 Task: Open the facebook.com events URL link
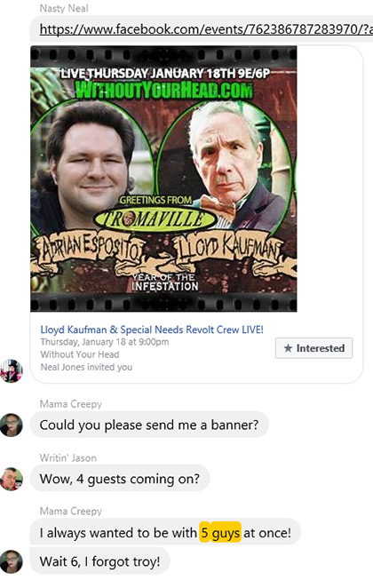(x=206, y=29)
